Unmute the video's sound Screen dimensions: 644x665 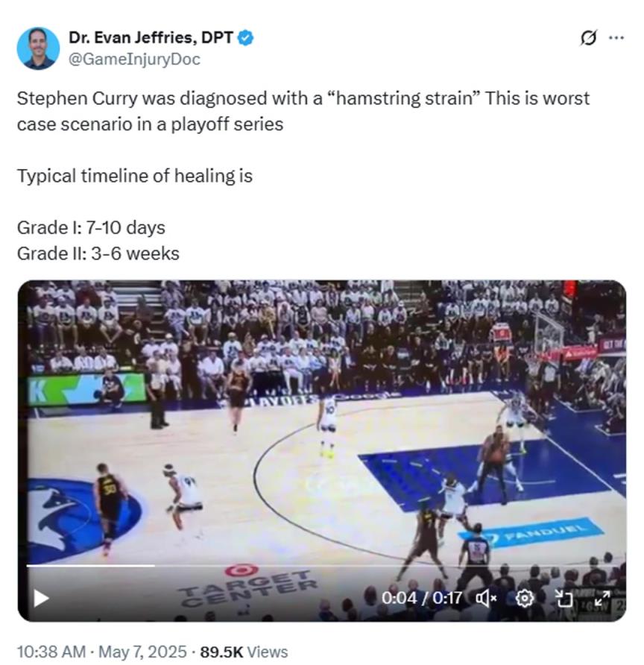486,598
